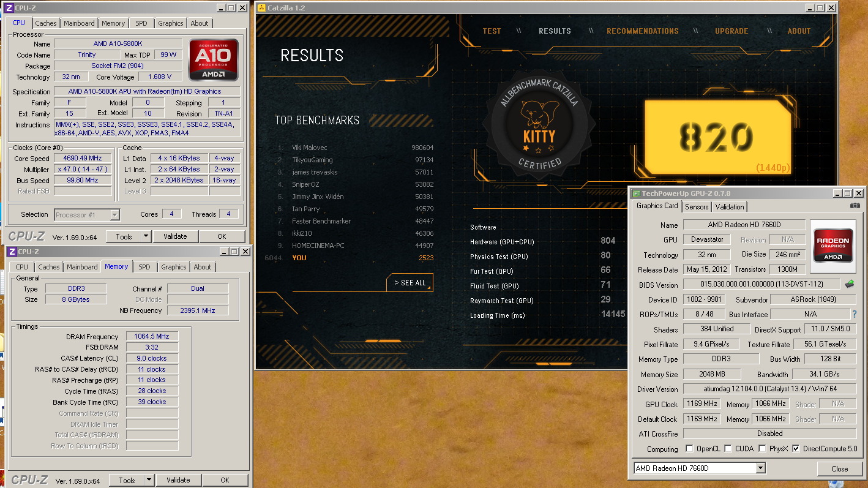This screenshot has height=488, width=868.
Task: Click the CPU-Z title bar icon of top window
Action: click(9, 8)
